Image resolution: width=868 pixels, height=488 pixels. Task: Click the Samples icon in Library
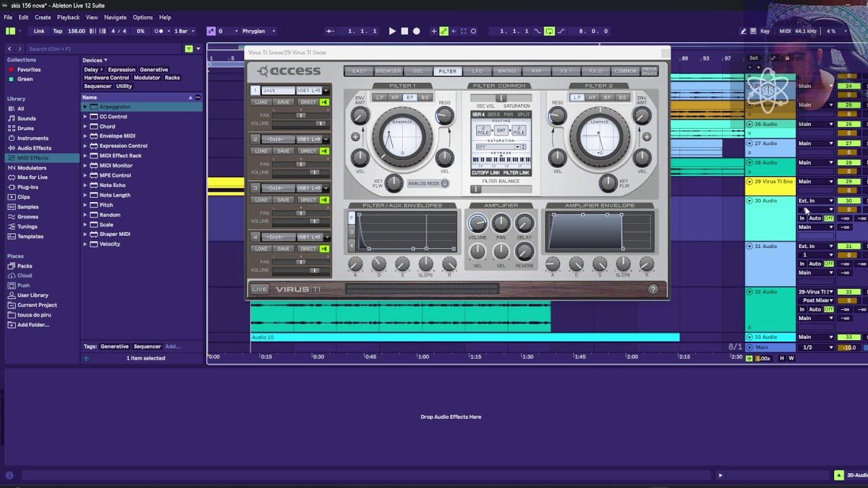(x=12, y=207)
